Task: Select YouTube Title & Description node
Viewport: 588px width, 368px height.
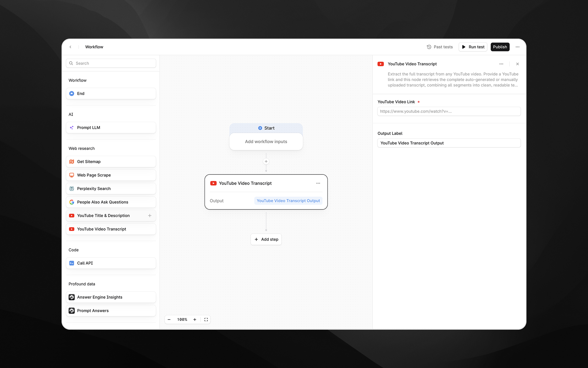Action: (x=111, y=216)
